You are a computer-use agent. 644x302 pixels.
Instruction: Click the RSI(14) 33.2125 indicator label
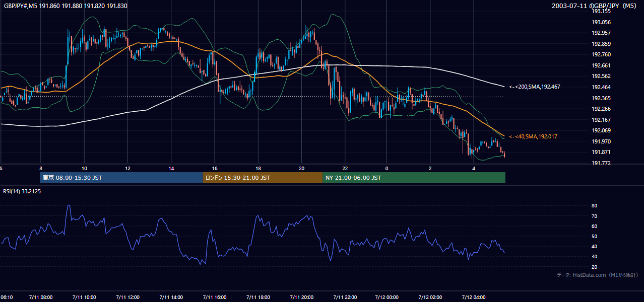[x=22, y=191]
